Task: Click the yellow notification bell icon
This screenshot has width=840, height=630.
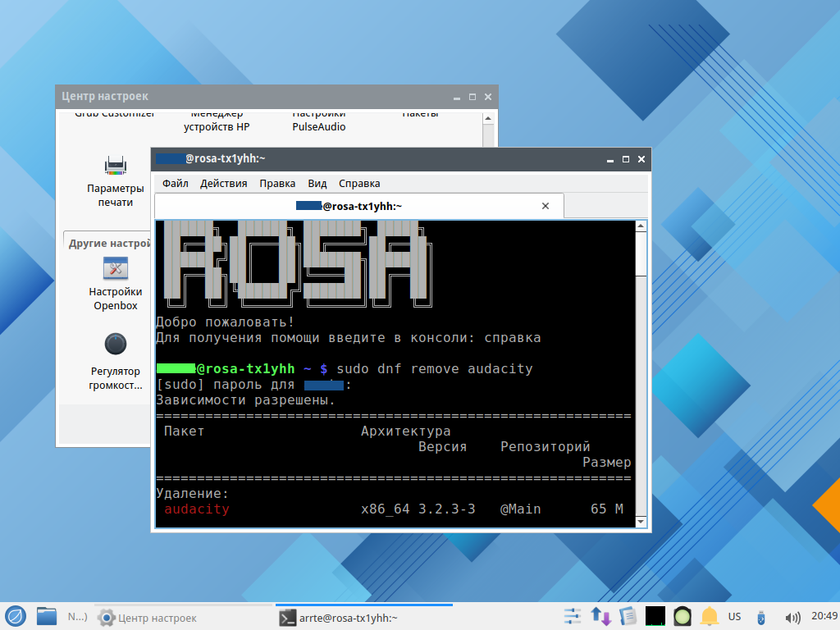Action: 709,616
